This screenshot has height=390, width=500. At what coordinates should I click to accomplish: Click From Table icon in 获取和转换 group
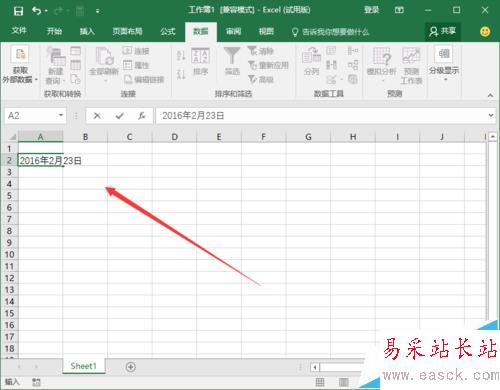click(x=76, y=65)
